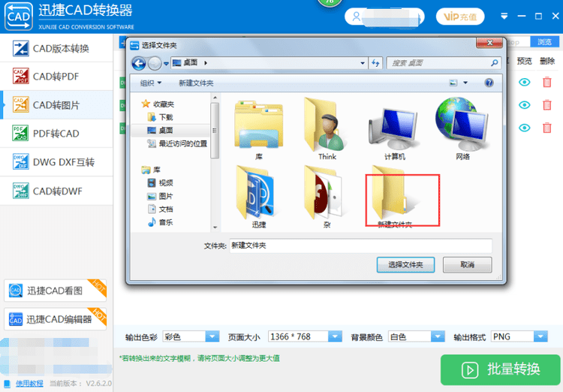The image size is (563, 392).
Task: Open the title bar dropdown menu icon
Action: (x=504, y=17)
